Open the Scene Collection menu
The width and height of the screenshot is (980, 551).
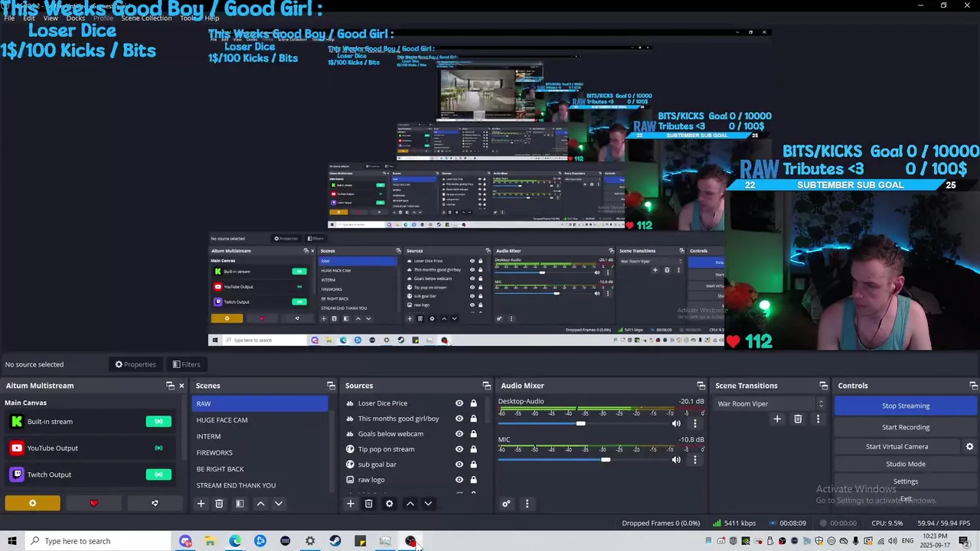pos(146,18)
